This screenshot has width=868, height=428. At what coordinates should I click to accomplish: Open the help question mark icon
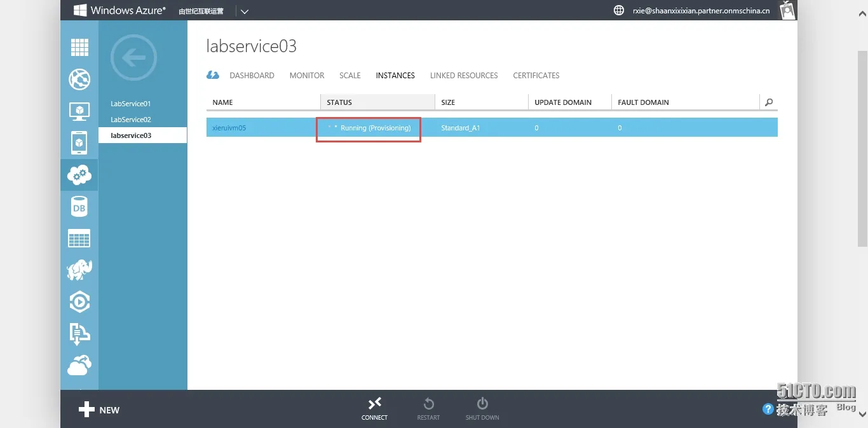(768, 409)
